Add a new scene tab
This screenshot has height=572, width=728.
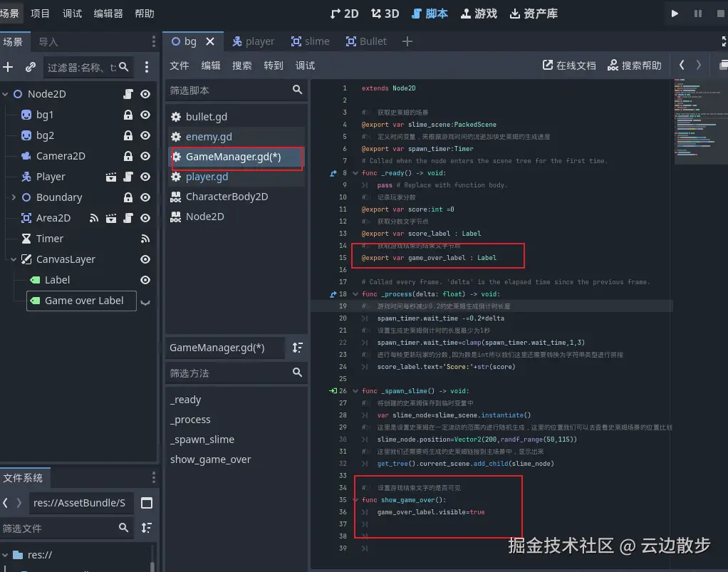pos(407,41)
